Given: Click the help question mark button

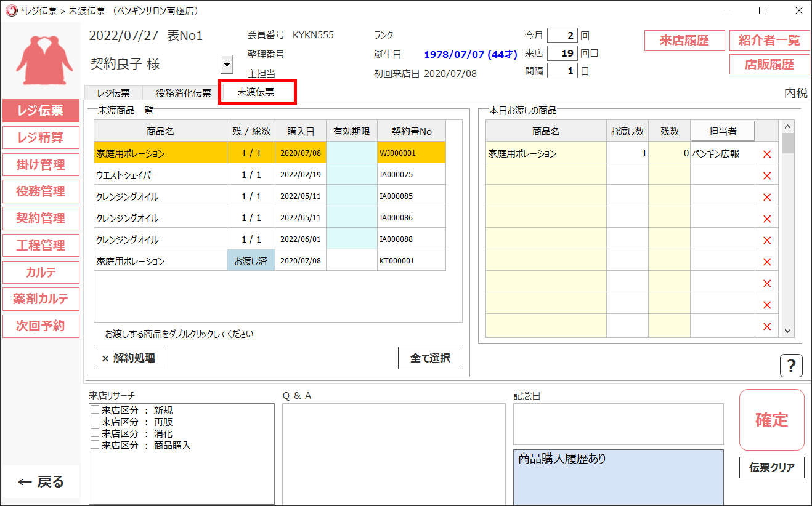Looking at the screenshot, I should click(791, 366).
